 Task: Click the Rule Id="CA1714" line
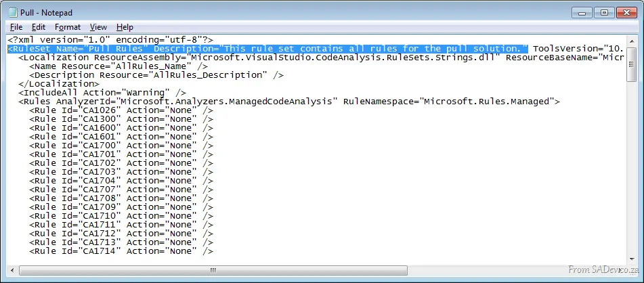(121, 251)
